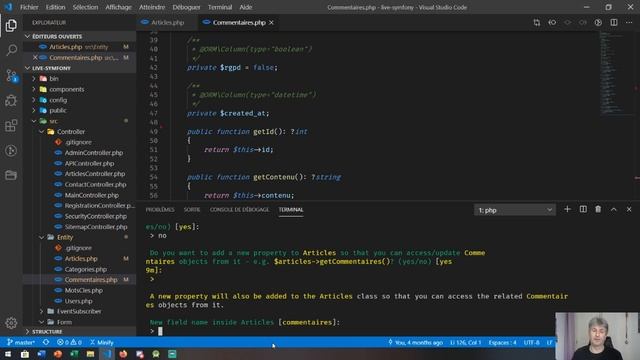Click the errors and warnings status indicator
Screen dimensions: 640x360
coord(69,342)
